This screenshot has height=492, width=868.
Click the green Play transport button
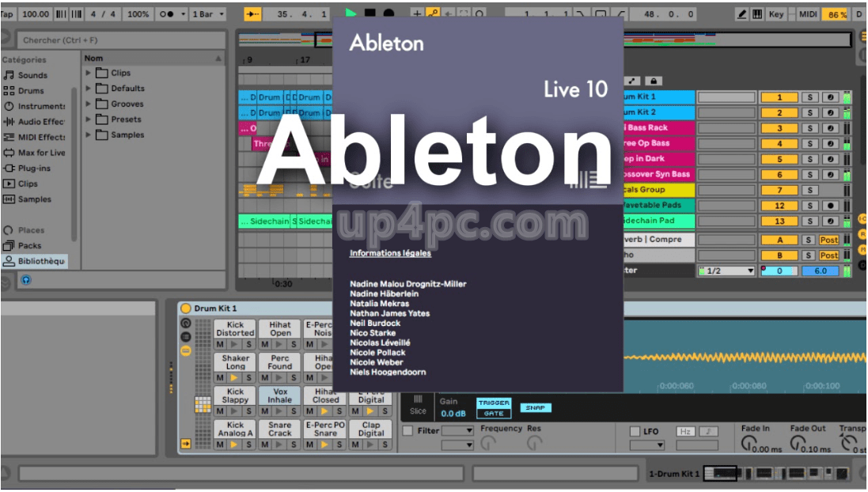(351, 13)
